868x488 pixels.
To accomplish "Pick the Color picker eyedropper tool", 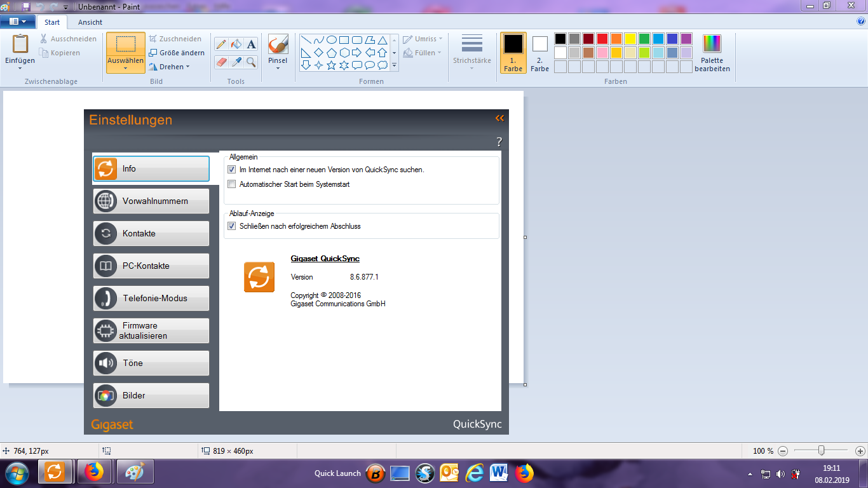I will click(236, 62).
